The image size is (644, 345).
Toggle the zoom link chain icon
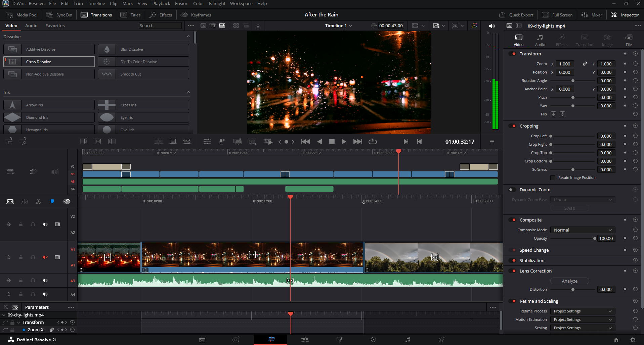(585, 64)
